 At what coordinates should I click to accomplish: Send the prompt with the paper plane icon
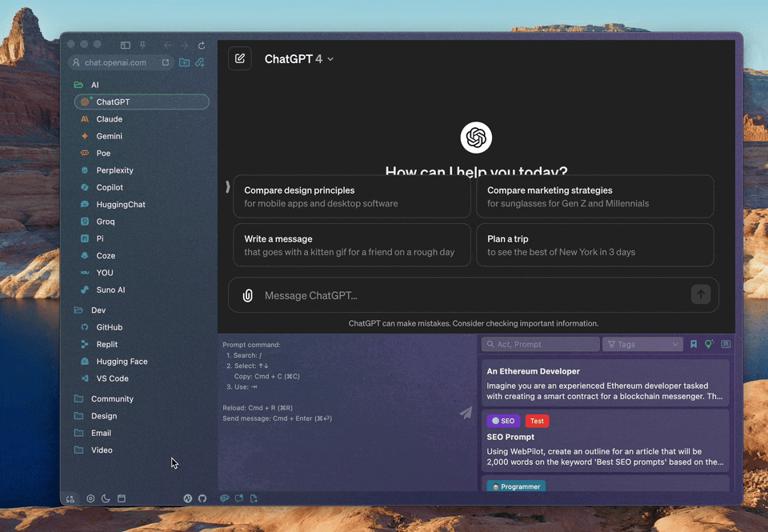[466, 413]
